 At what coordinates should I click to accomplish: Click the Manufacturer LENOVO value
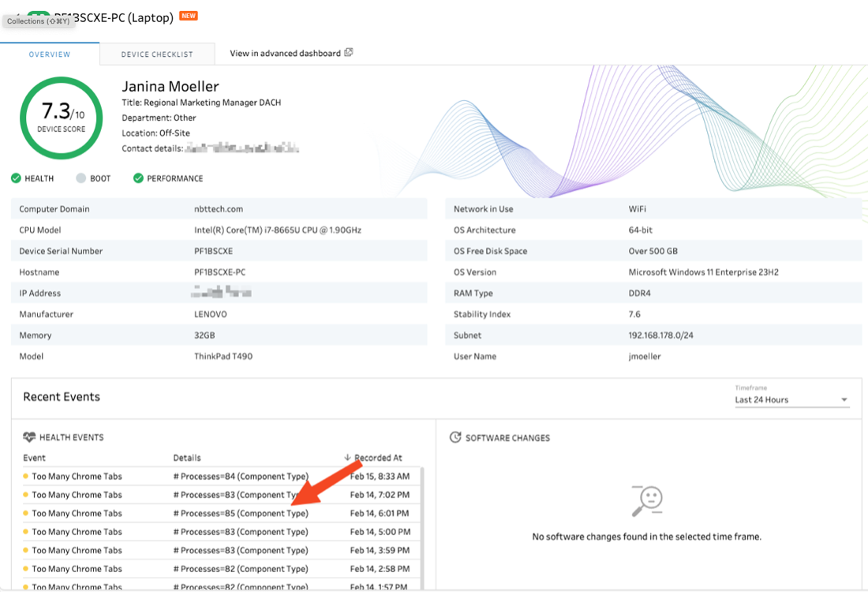[x=211, y=314]
